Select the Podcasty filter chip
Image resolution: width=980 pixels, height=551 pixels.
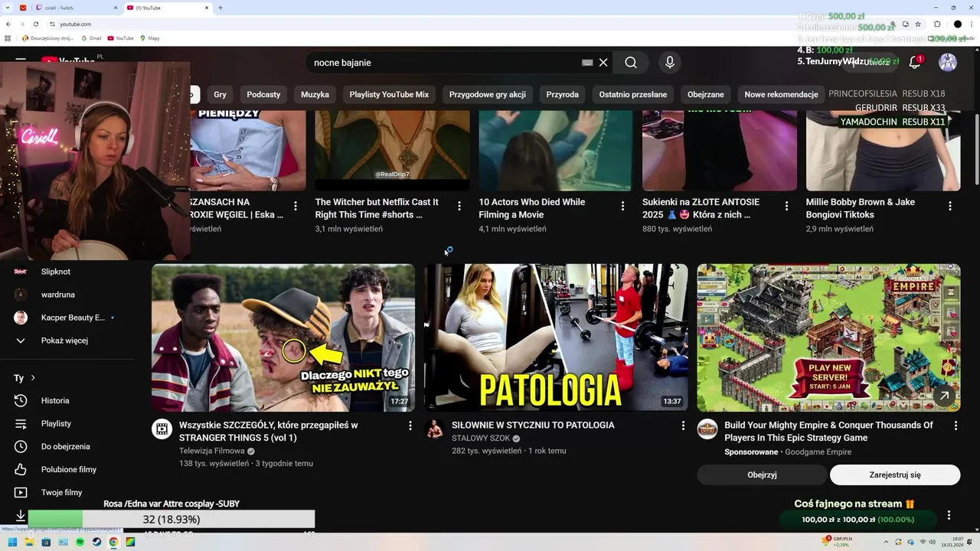[x=263, y=94]
